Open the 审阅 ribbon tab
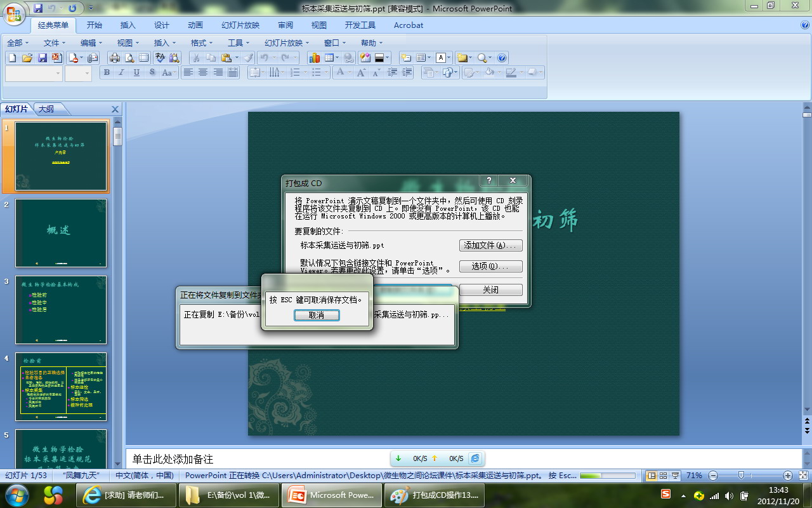812x508 pixels. pyautogui.click(x=285, y=25)
